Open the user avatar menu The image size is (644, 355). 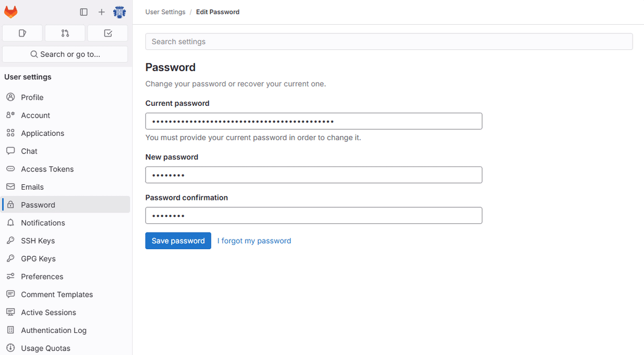pyautogui.click(x=119, y=11)
